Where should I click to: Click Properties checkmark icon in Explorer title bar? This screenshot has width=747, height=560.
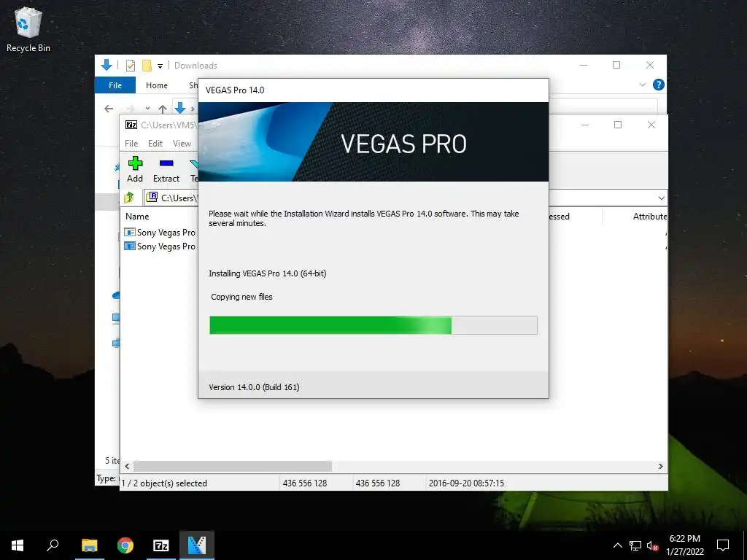pos(130,65)
